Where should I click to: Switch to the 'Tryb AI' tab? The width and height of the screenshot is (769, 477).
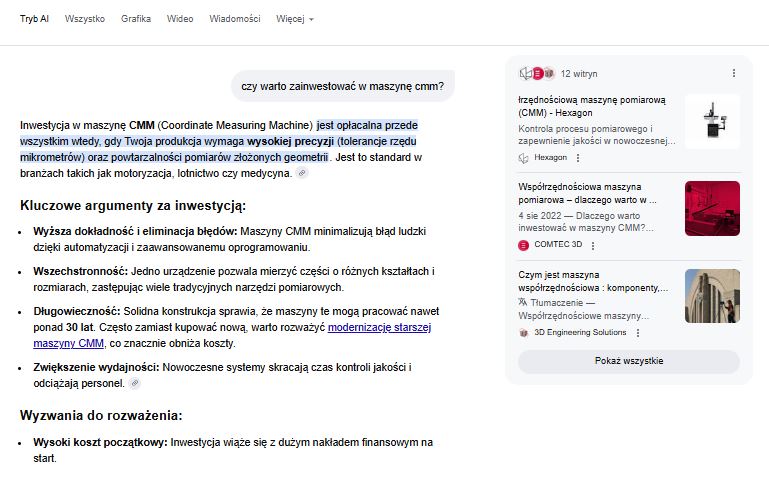pyautogui.click(x=34, y=19)
